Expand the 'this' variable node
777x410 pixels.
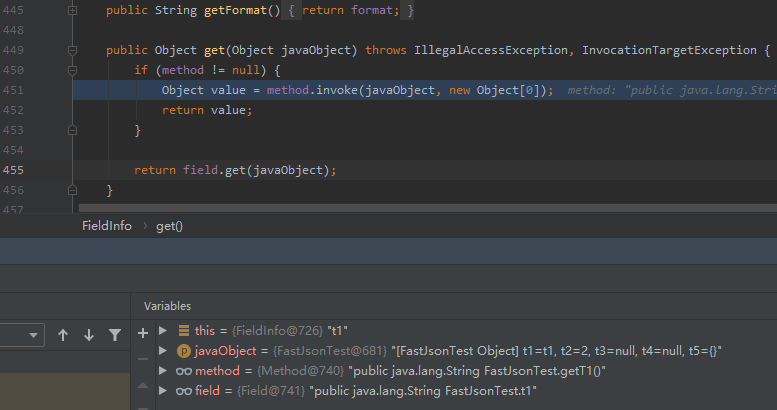pyautogui.click(x=163, y=330)
